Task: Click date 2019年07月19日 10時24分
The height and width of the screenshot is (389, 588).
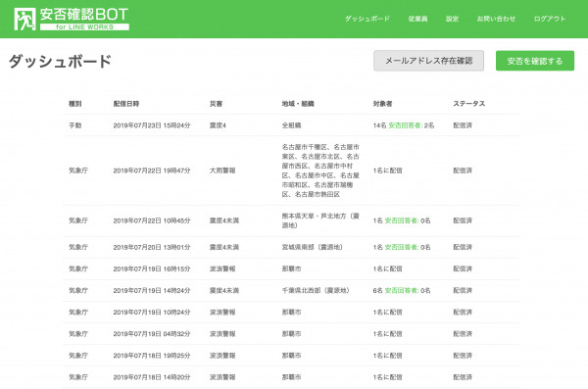Action: tap(152, 313)
